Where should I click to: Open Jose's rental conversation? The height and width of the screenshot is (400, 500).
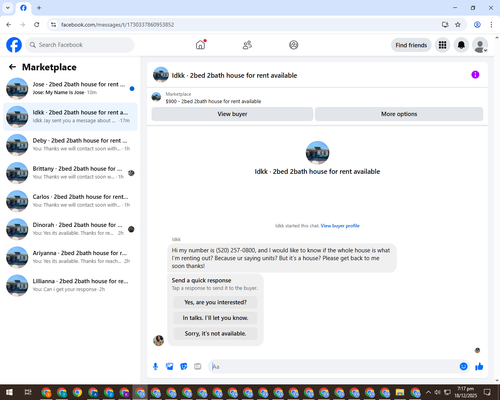tap(70, 88)
